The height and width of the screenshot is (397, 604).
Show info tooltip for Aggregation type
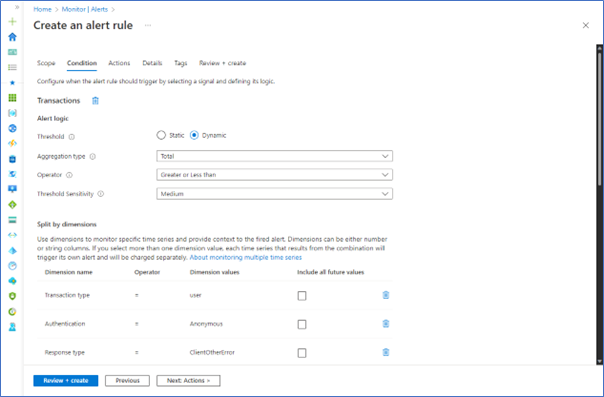click(92, 156)
